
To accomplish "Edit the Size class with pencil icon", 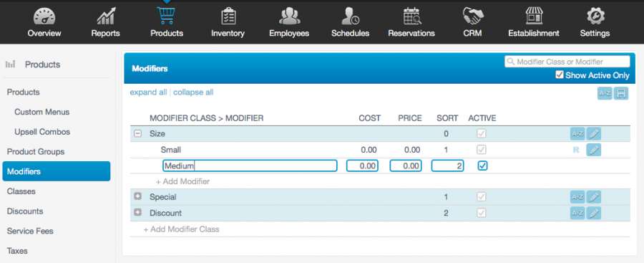I will [x=593, y=134].
